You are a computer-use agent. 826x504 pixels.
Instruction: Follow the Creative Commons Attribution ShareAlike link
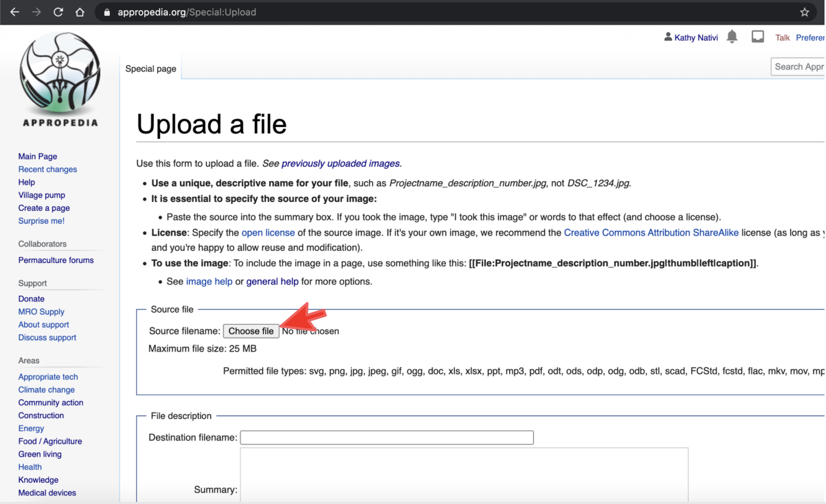(x=651, y=233)
